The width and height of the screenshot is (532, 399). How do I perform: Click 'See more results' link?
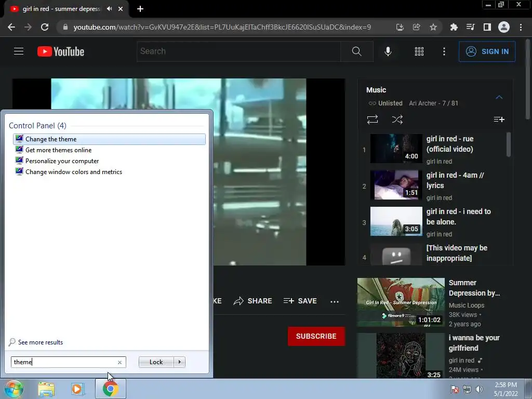point(41,342)
